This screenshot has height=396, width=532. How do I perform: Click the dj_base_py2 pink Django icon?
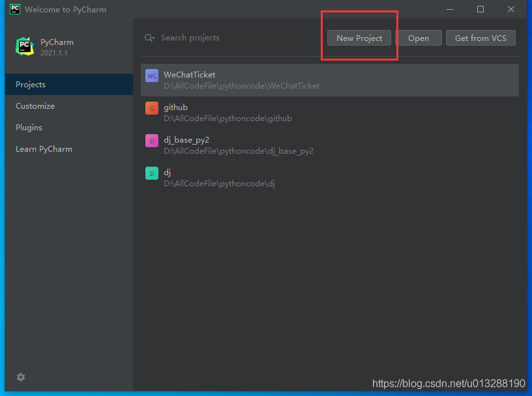[x=152, y=141]
